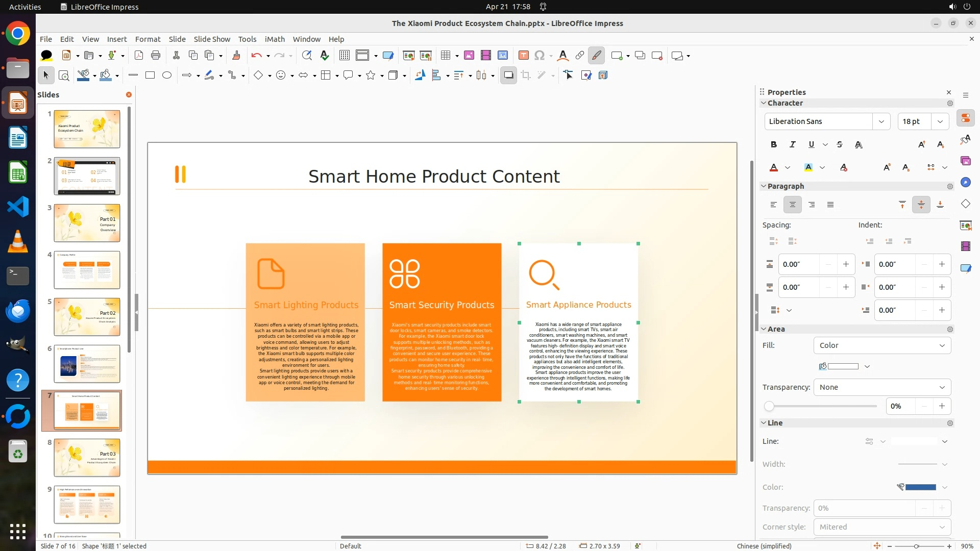Toggle Italic in Character panel
Screen dimensions: 980x551
click(793, 145)
